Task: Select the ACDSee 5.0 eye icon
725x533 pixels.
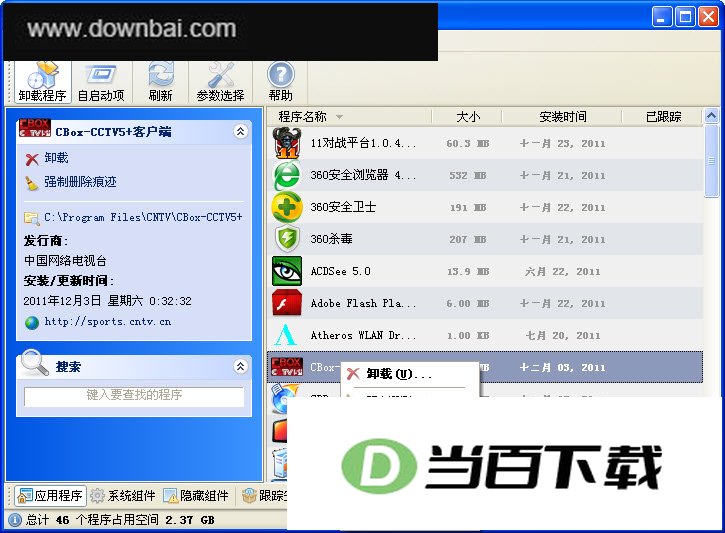Action: pos(287,271)
